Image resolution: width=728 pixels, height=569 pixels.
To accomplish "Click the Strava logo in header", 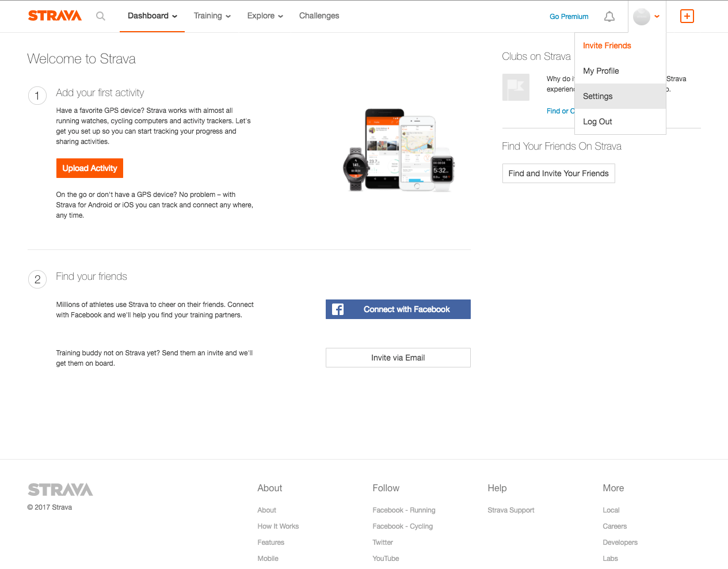I will 55,16.
